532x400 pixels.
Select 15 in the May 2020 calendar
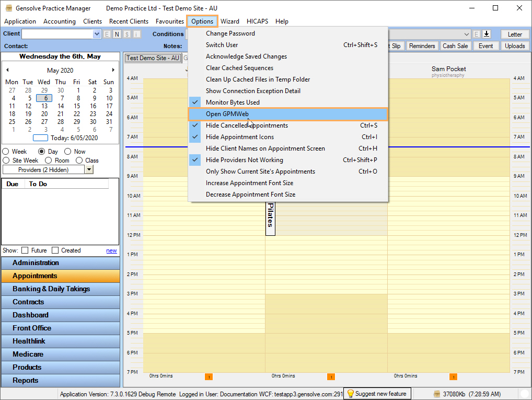pos(77,106)
